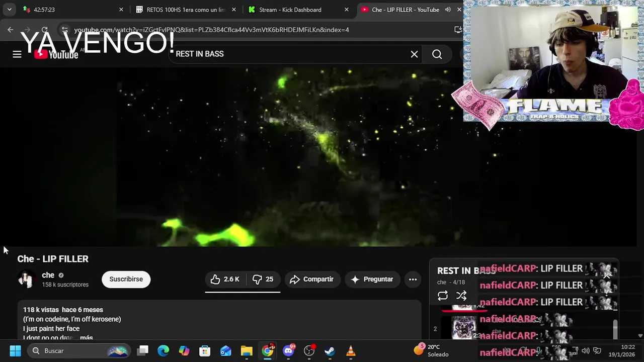Open the three-dot more actions menu
Screen dimensions: 644x362
[x=413, y=279]
